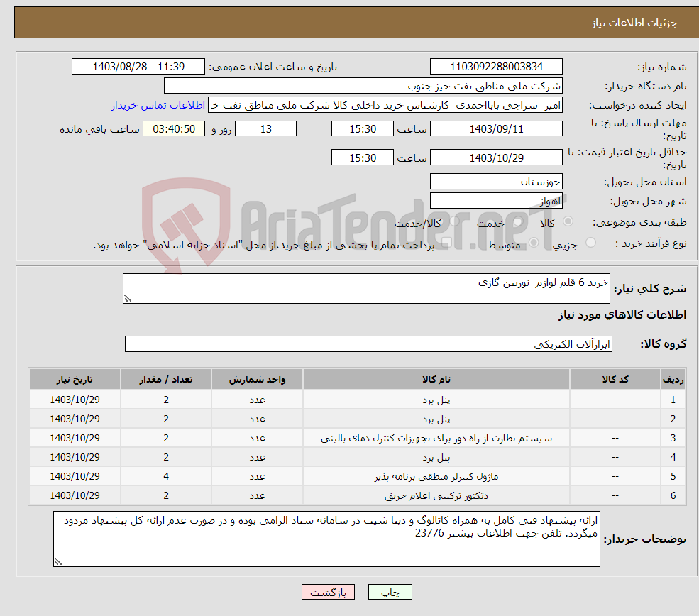699x616 pixels.
Task: Click row 3 item سیستم نظارت از راه دور
Action: 436,438
